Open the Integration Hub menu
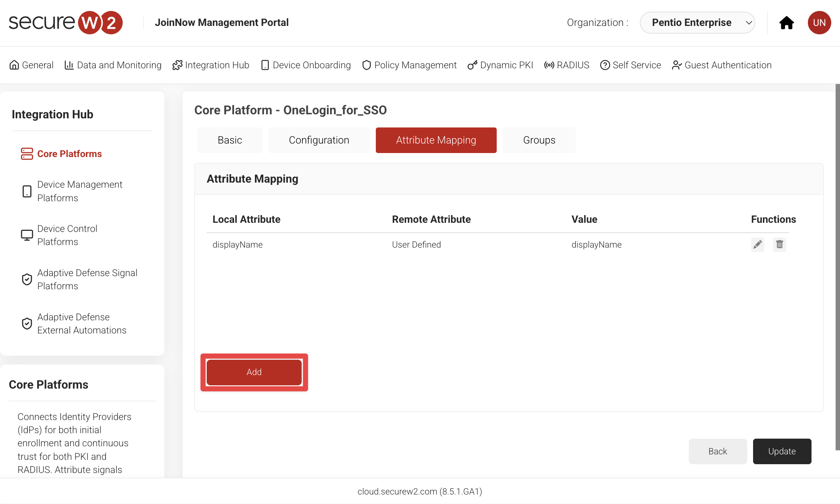Viewport: 840px width, 504px height. pyautogui.click(x=211, y=65)
